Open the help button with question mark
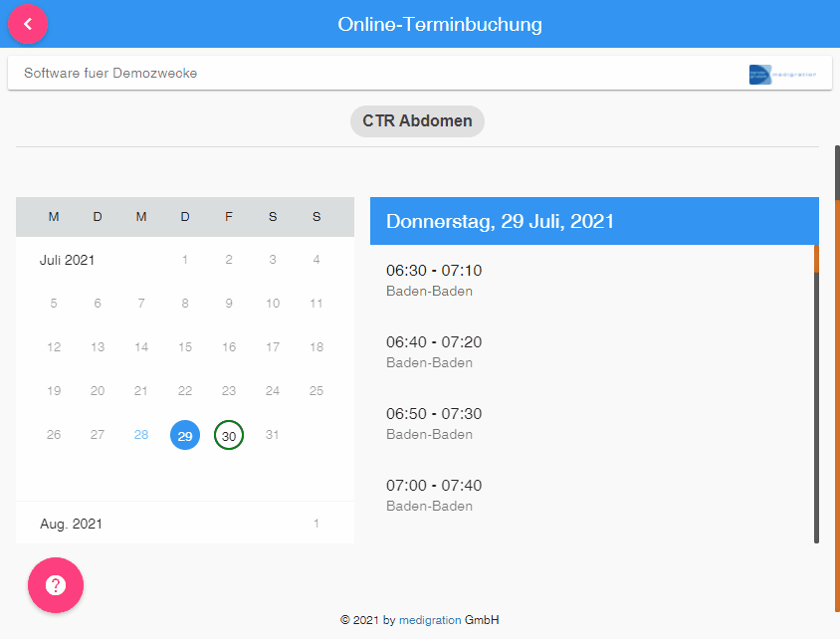The height and width of the screenshot is (639, 840). pyautogui.click(x=55, y=585)
